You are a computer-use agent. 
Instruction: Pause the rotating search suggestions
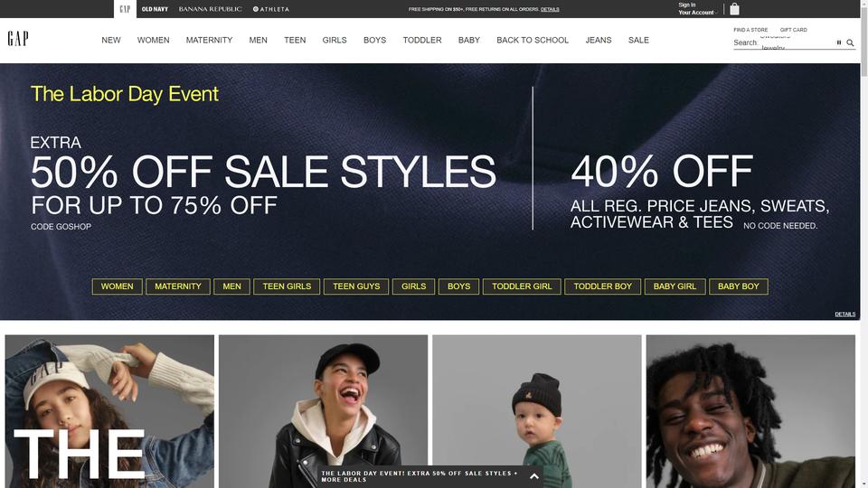click(x=839, y=42)
